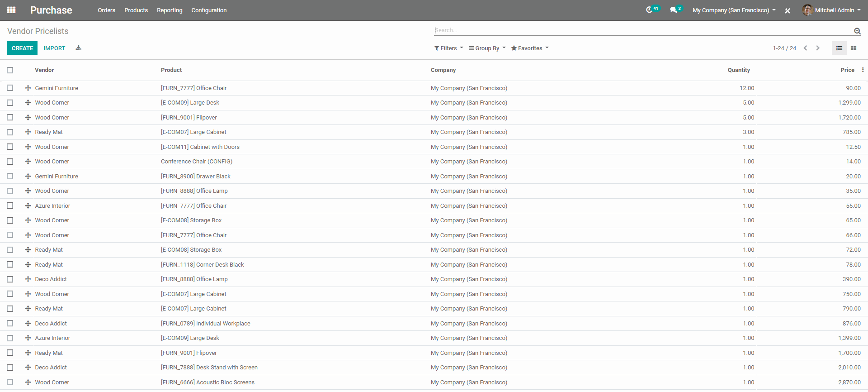The width and height of the screenshot is (868, 392).
Task: Go to previous page arrow in pager
Action: (x=805, y=48)
